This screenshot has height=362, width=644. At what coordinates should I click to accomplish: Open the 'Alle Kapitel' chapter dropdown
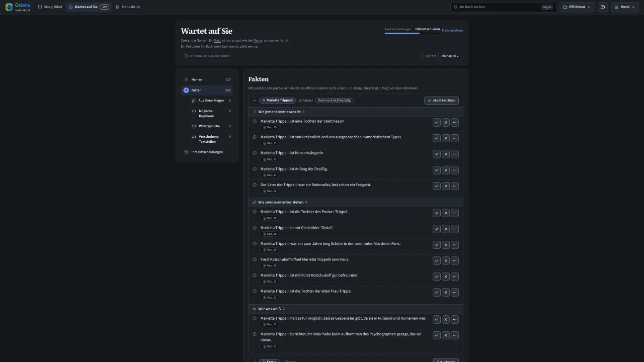(x=450, y=56)
